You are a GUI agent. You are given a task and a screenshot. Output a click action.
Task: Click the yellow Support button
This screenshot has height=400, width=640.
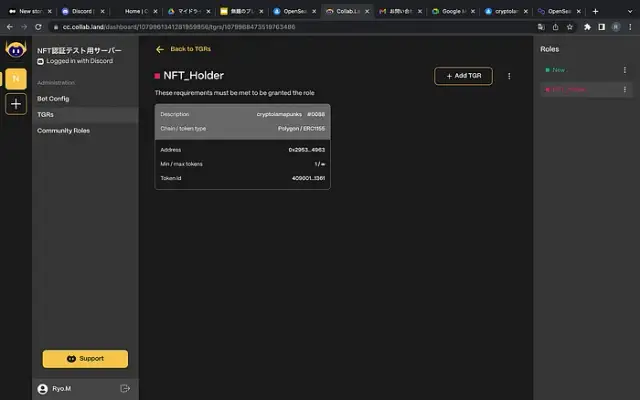pos(85,358)
